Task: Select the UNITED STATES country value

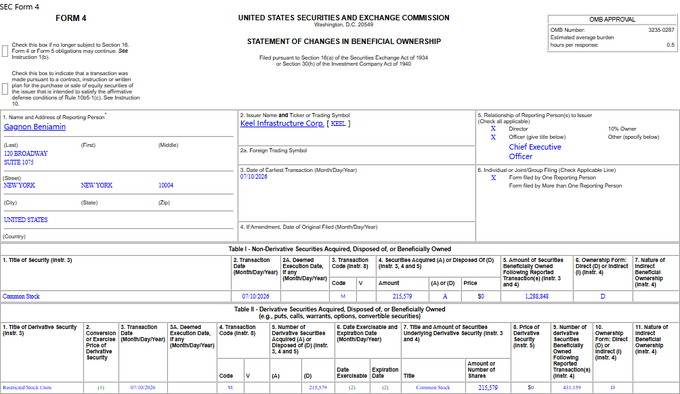Action: click(x=26, y=220)
